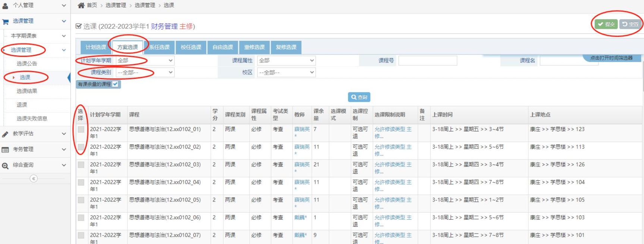Click the magnifier icon for 综合查询
644x244 pixels.
coord(5,166)
